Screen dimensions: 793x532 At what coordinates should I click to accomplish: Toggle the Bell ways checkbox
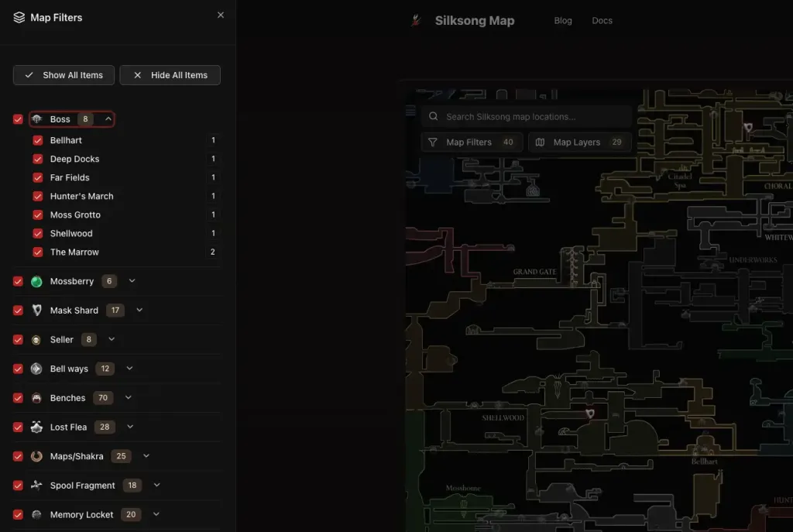pyautogui.click(x=19, y=369)
